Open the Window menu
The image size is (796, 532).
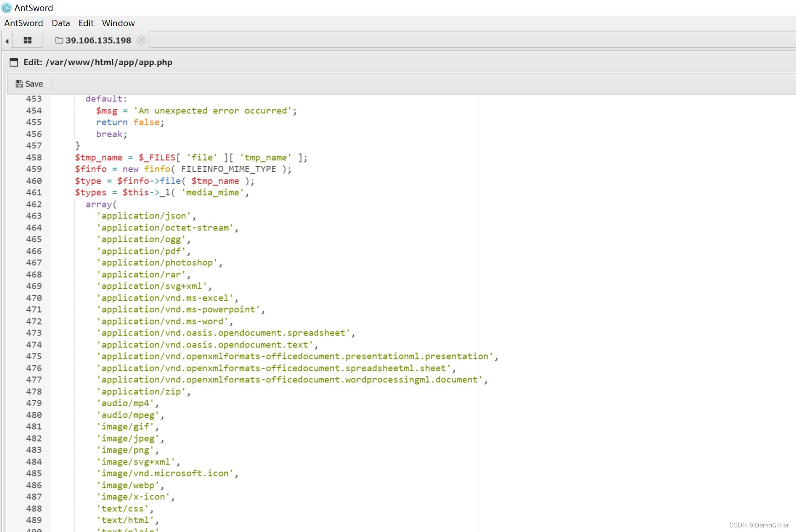(x=118, y=23)
